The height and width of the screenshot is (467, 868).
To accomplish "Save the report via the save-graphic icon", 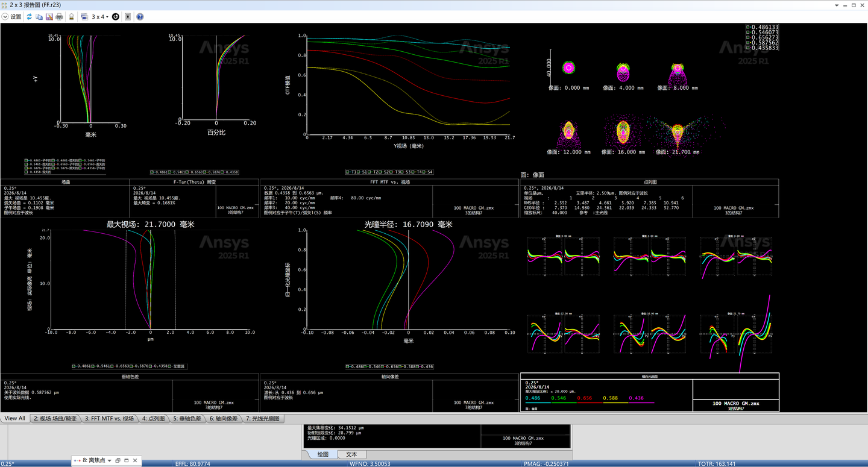I will pos(49,17).
